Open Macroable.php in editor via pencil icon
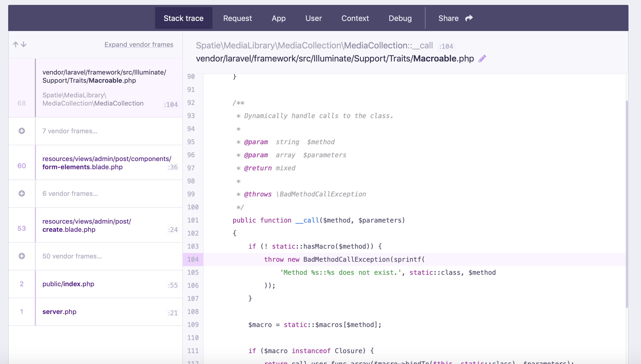Screen dimensions: 641x364 point(482,58)
